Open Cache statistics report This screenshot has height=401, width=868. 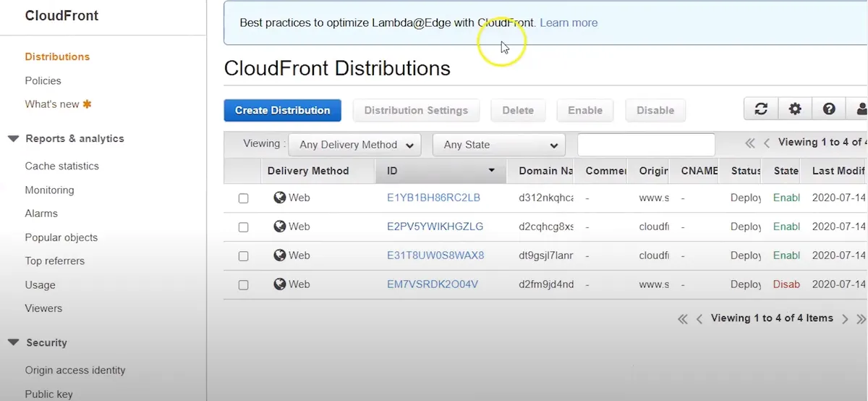61,166
